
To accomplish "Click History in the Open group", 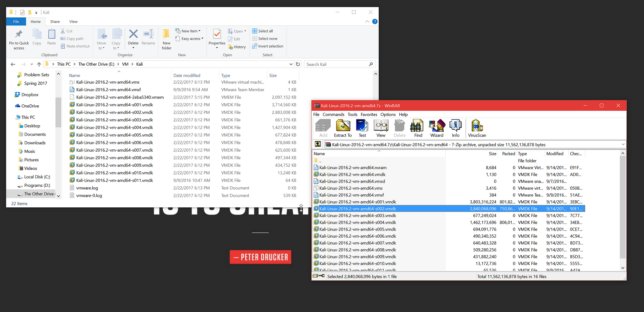I will tap(237, 47).
